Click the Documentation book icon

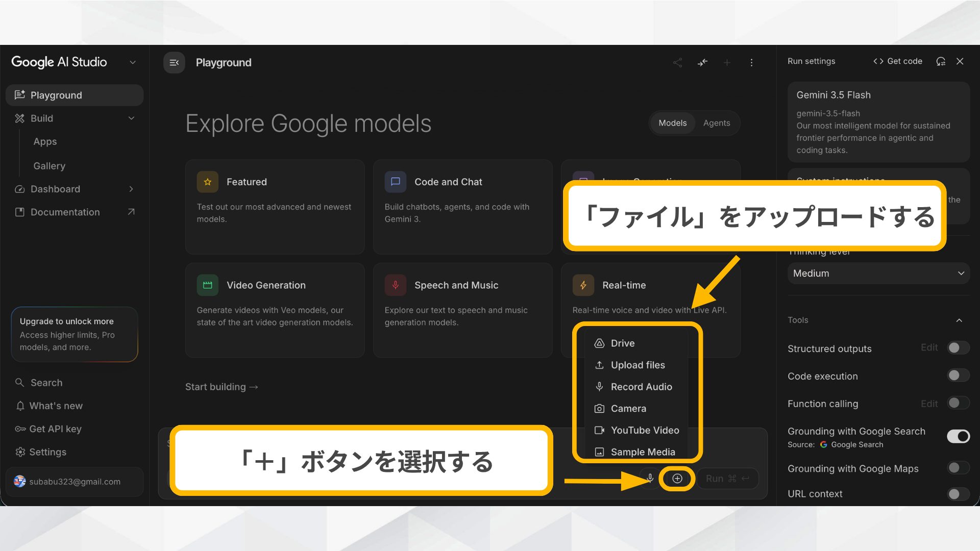pyautogui.click(x=20, y=212)
